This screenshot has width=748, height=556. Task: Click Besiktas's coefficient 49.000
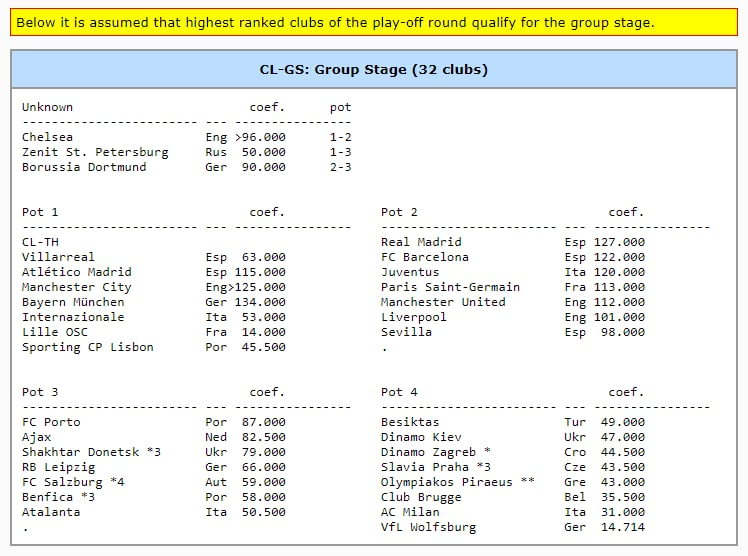(623, 422)
